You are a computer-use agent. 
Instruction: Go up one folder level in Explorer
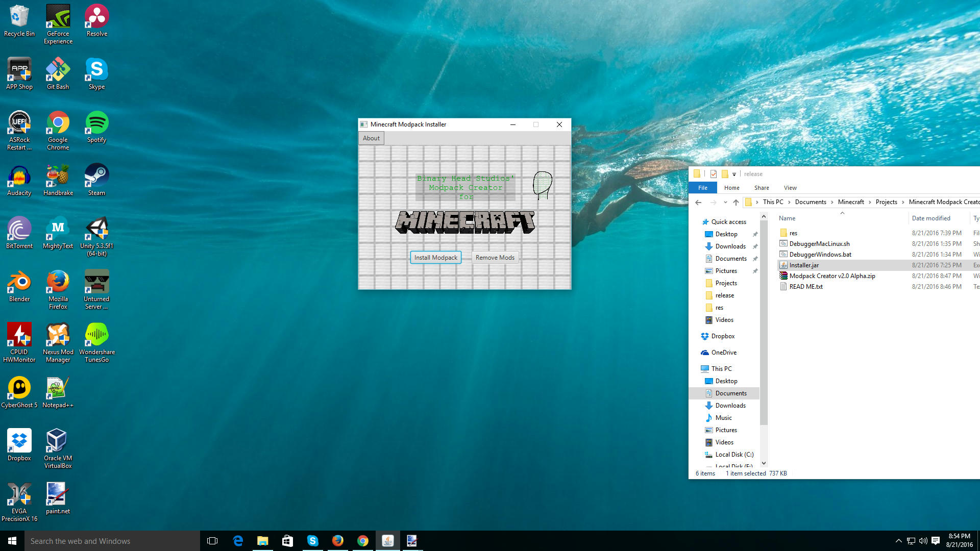click(736, 202)
